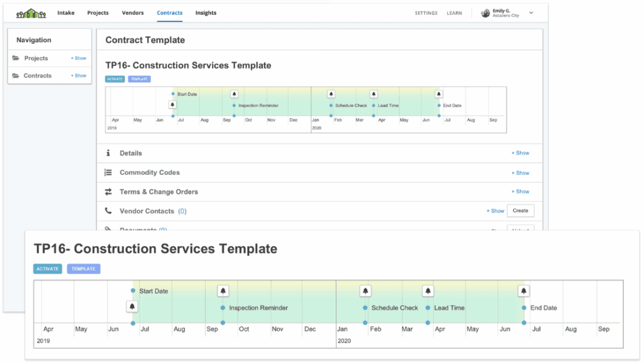The image size is (644, 363).
Task: Click the green houses app logo
Action: point(28,13)
